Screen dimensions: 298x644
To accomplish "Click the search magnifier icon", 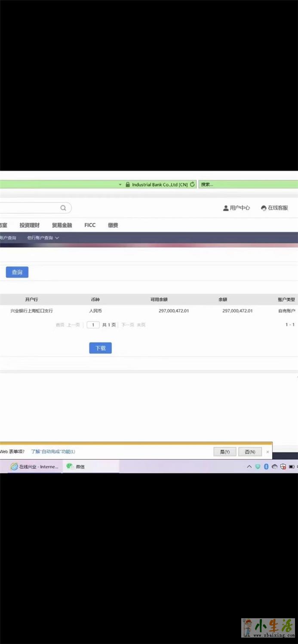I will coord(63,208).
